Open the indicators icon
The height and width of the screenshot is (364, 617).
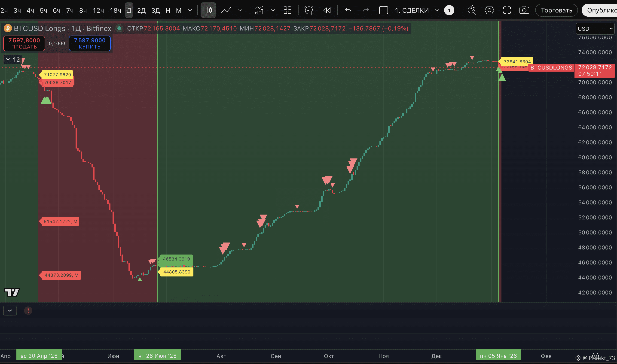259,10
